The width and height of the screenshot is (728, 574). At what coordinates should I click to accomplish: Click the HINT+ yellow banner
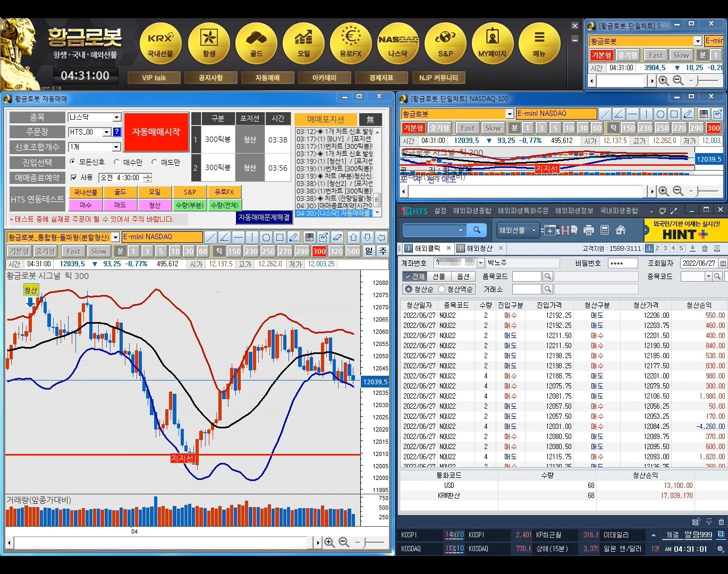685,230
